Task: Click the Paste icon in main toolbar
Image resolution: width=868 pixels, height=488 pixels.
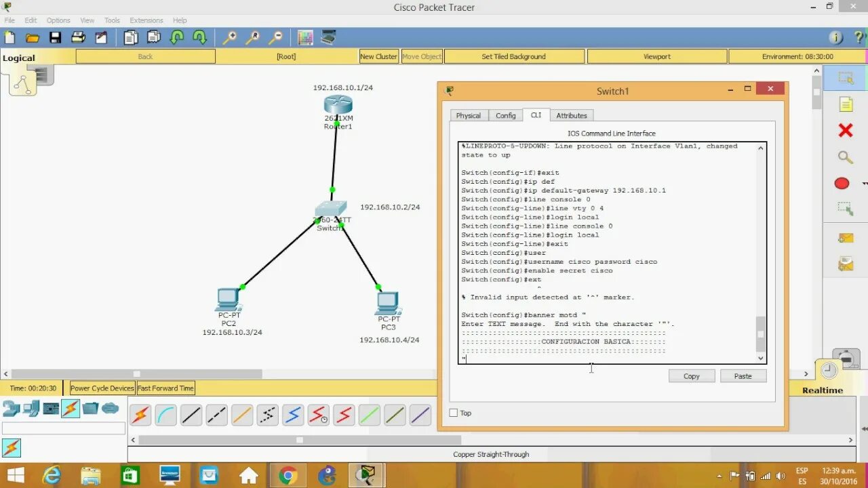Action: tap(154, 37)
